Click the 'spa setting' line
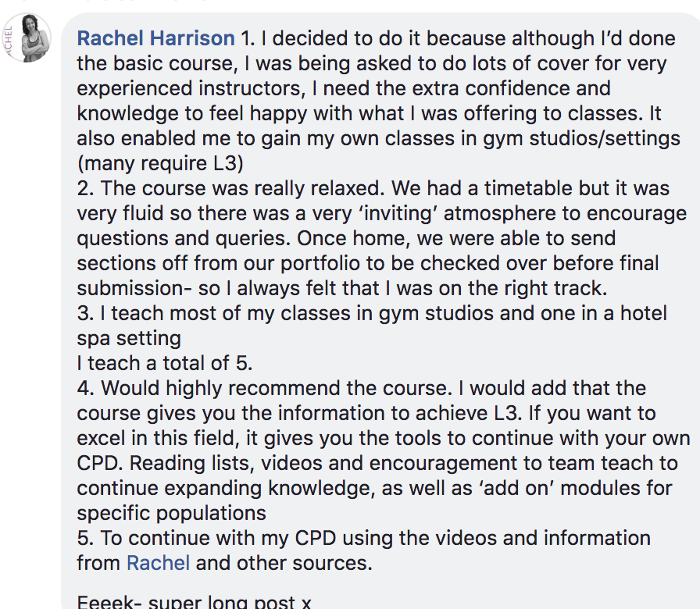This screenshot has height=609, width=700. point(129,338)
